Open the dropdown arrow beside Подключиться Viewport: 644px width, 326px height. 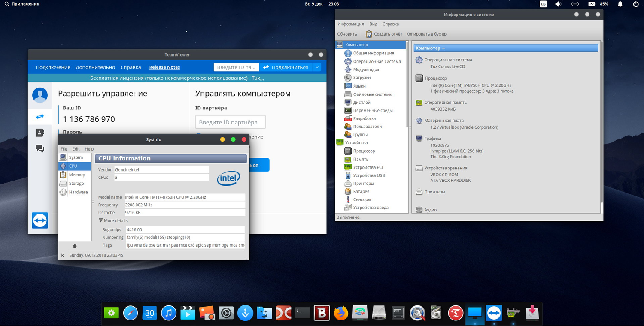[317, 67]
